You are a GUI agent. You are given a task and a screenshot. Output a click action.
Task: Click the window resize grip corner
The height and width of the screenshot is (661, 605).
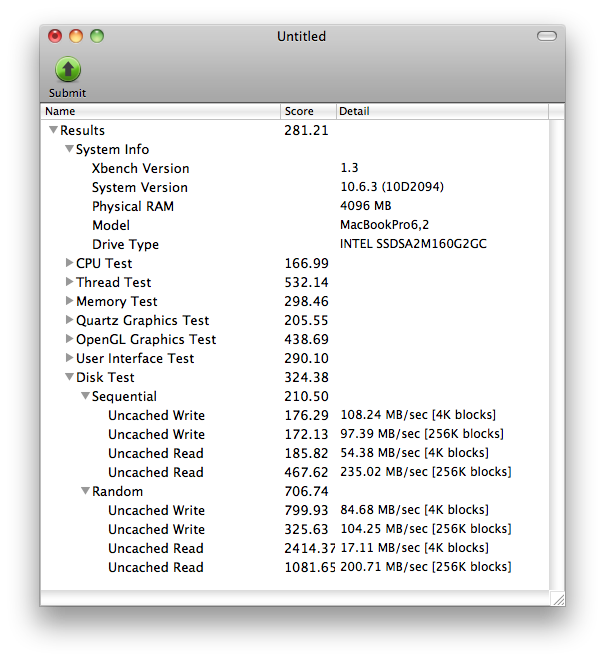557,598
